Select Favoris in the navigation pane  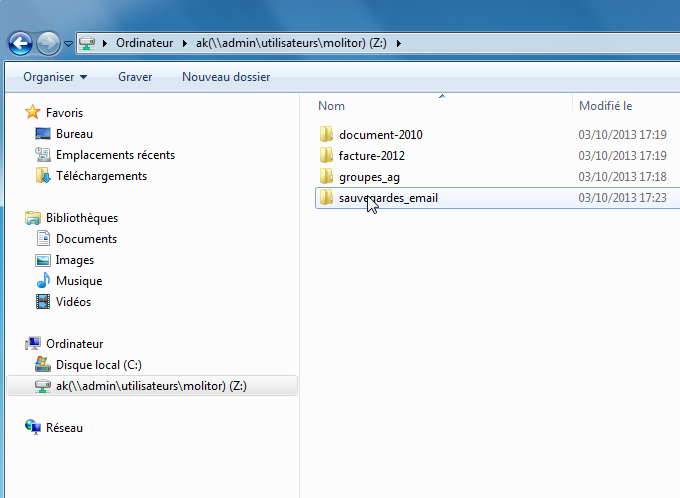(64, 113)
